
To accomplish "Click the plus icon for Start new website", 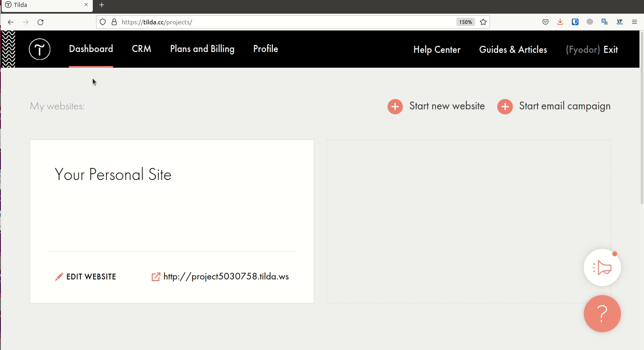I will [x=395, y=106].
